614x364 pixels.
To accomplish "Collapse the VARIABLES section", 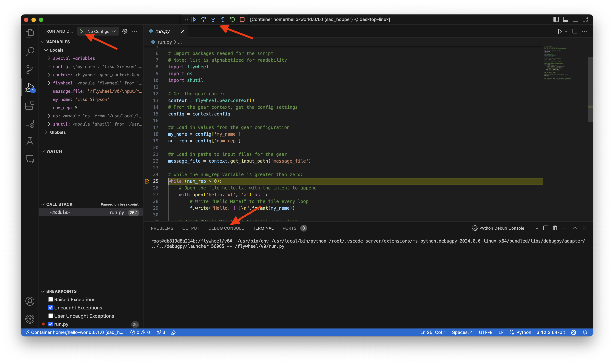I will click(43, 42).
